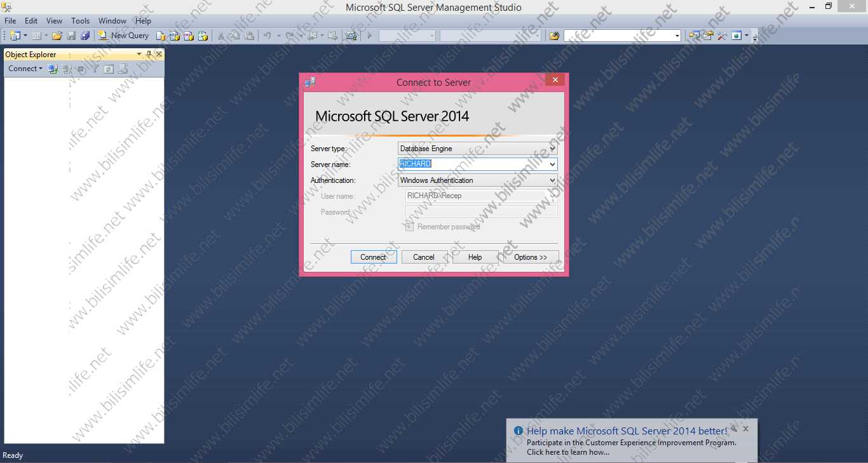Click the Analysis Services DMX Query icon
The width and height of the screenshot is (868, 463).
click(x=189, y=36)
